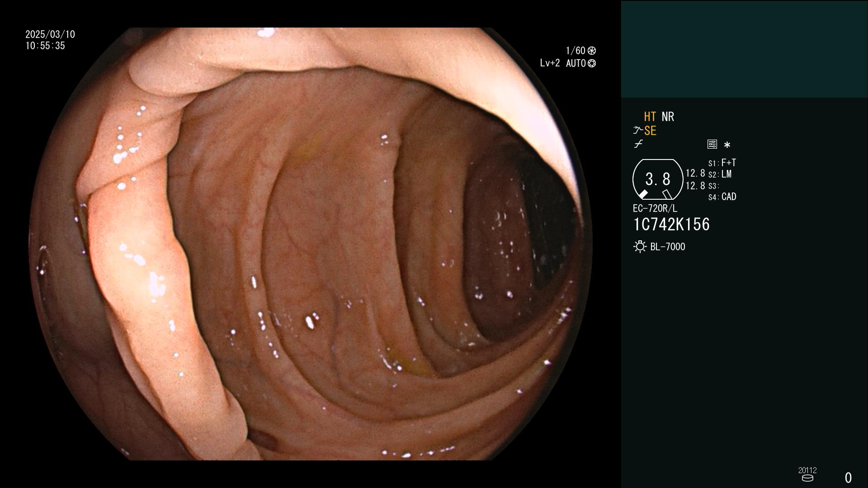Click the storage disk icon at bottom right
The width and height of the screenshot is (868, 488).
(x=807, y=478)
